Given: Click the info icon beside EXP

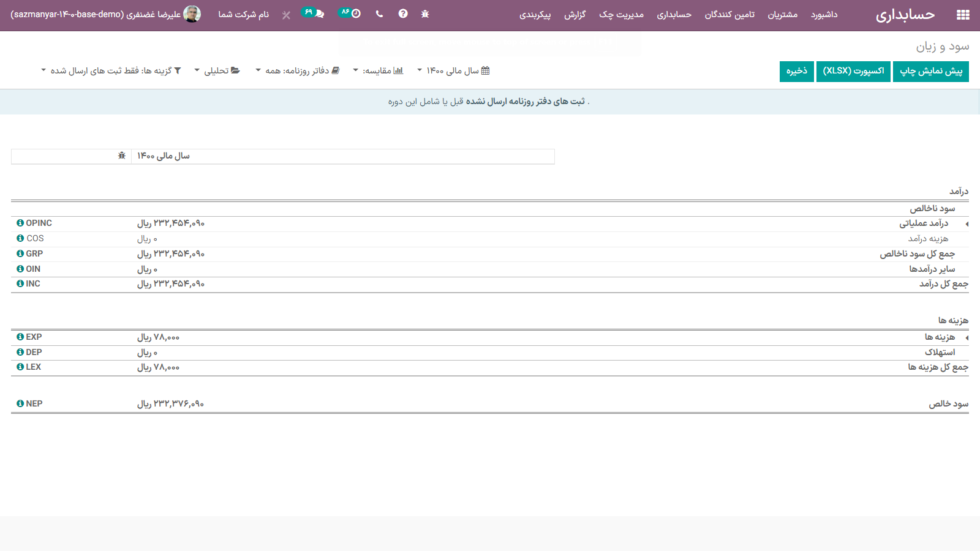Looking at the screenshot, I should pos(20,337).
